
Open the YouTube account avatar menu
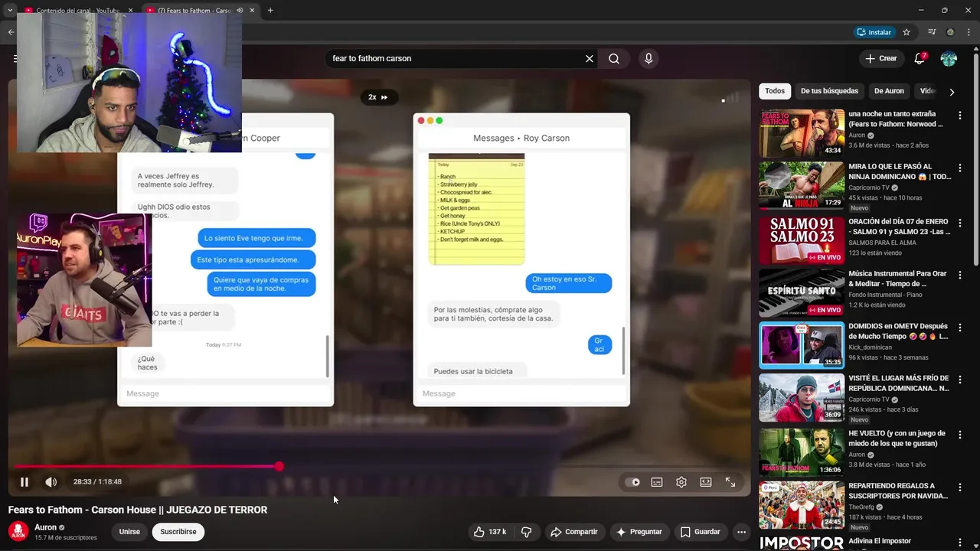tap(949, 58)
